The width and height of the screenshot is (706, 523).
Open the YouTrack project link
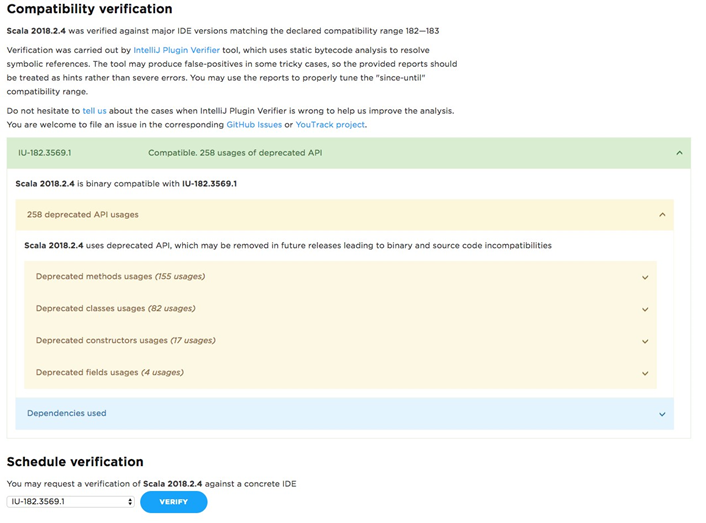(330, 125)
